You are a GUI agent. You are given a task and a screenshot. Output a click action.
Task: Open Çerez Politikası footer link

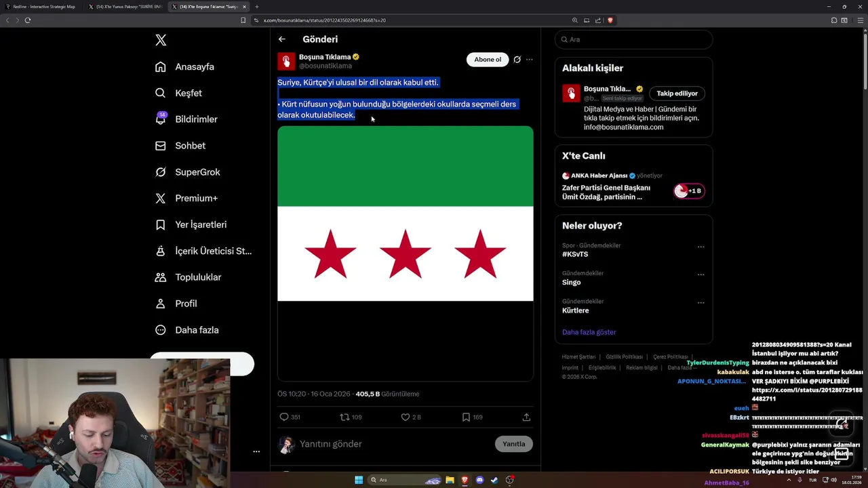click(671, 357)
